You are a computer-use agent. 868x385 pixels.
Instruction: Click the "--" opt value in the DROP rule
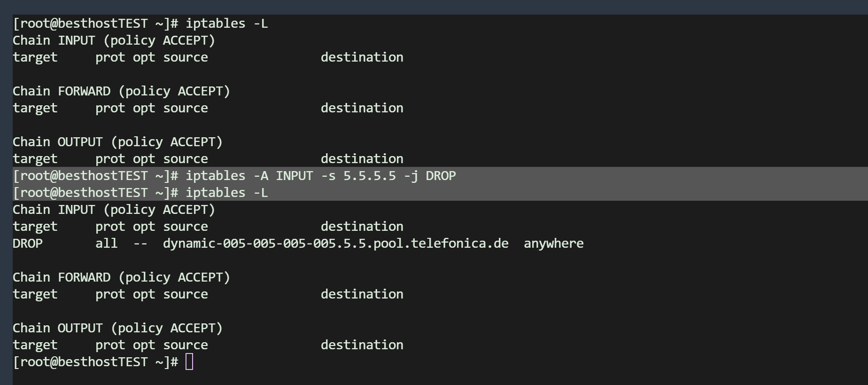(x=140, y=244)
